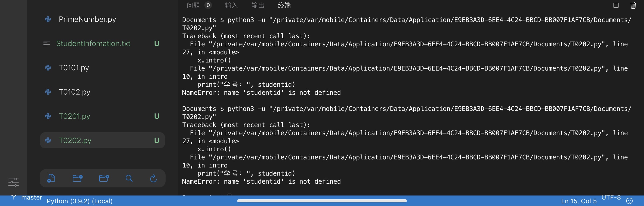
Task: Maximize the terminal panel via square icon
Action: tap(616, 5)
